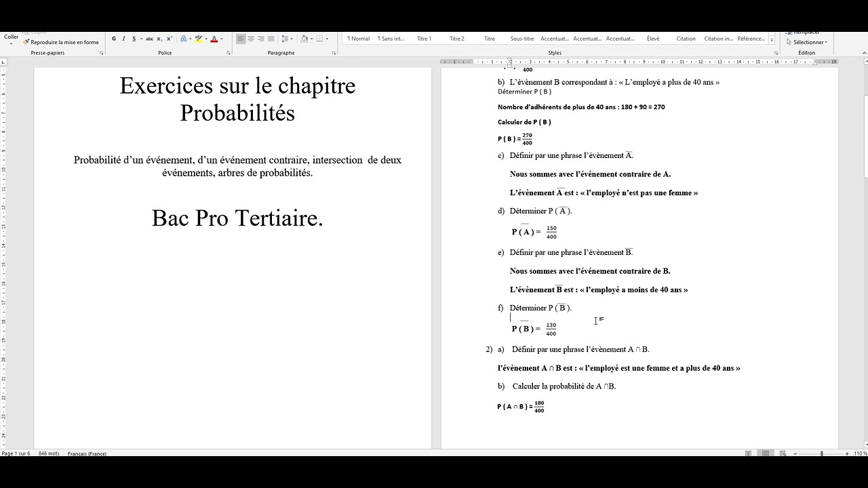Click the horizontal ruler
Image resolution: width=868 pixels, height=488 pixels.
[641, 62]
